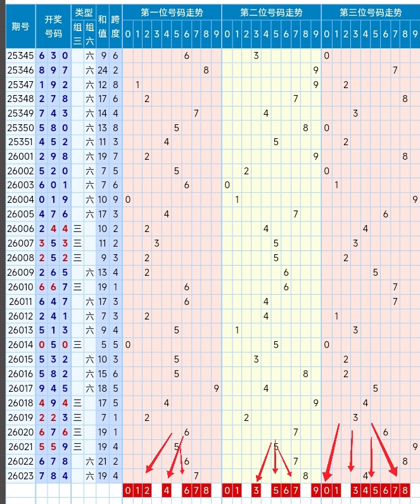Click period number 26008
This screenshot has height=504, width=420.
[x=20, y=258]
